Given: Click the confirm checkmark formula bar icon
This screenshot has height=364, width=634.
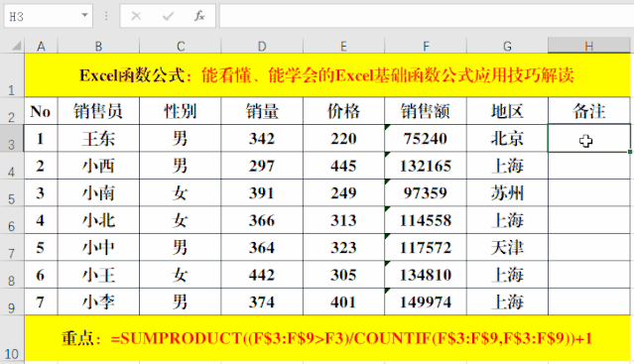Looking at the screenshot, I should [x=168, y=16].
